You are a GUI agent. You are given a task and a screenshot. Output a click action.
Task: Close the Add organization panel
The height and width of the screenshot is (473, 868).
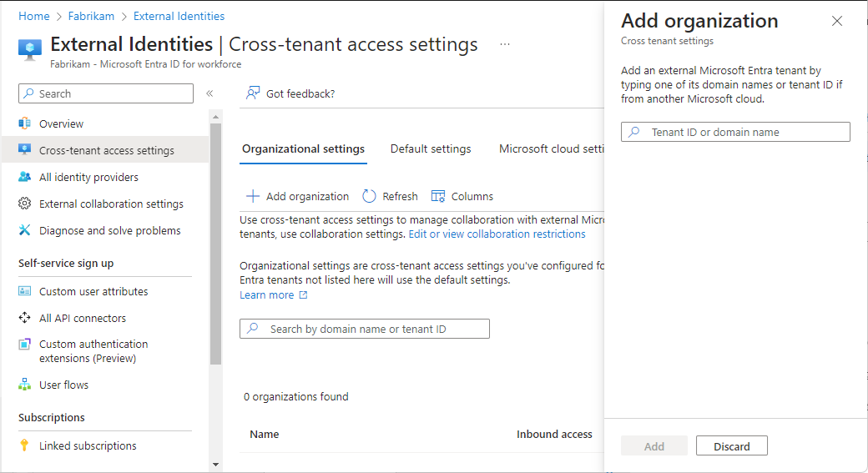pos(837,21)
